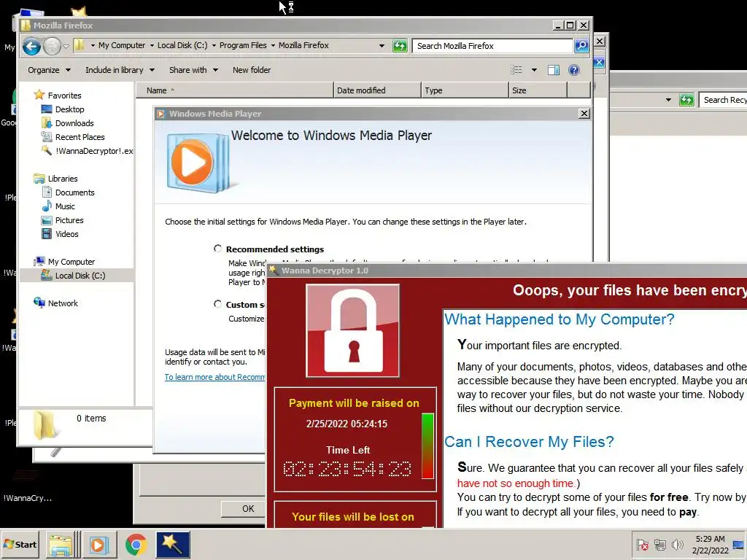Click Show desktop icon beside the clock
The image size is (747, 560).
[739, 544]
